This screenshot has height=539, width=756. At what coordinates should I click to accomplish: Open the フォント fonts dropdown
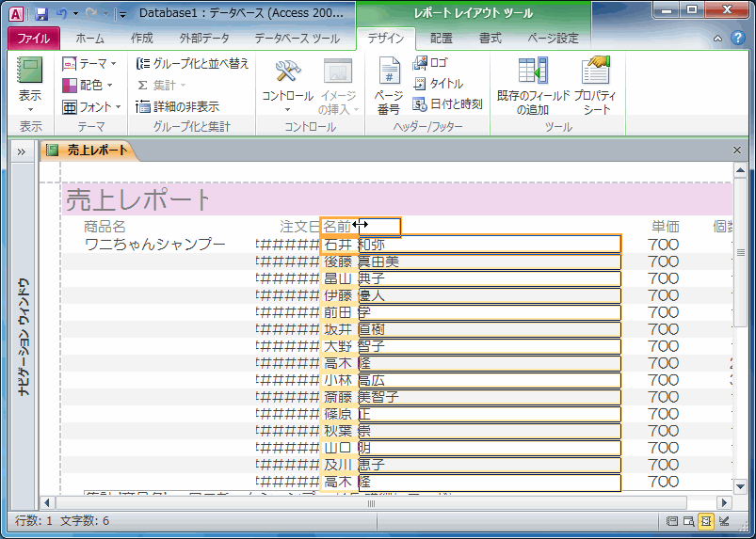point(91,107)
